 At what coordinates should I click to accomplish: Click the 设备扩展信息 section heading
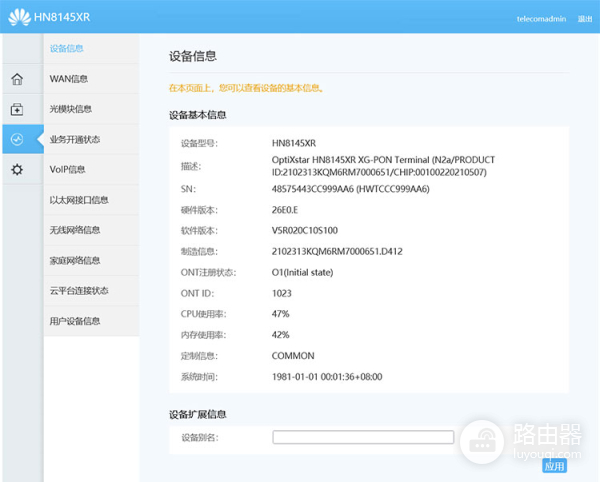(198, 414)
